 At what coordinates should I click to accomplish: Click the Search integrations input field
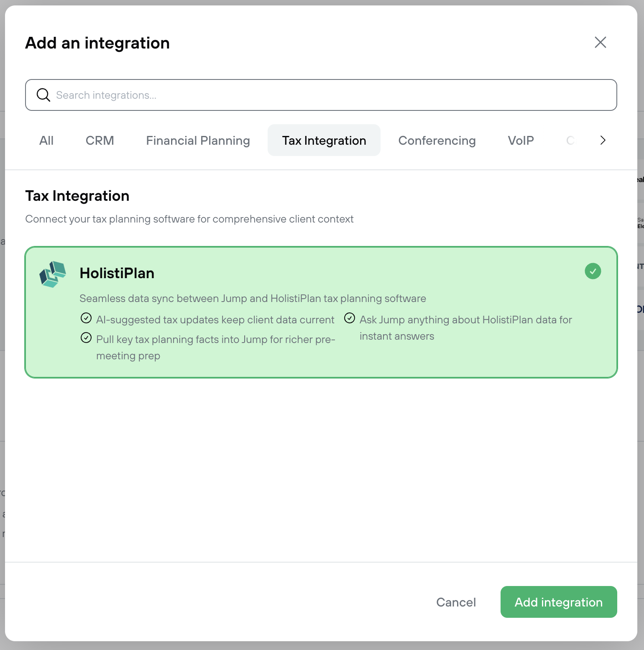pos(330,95)
